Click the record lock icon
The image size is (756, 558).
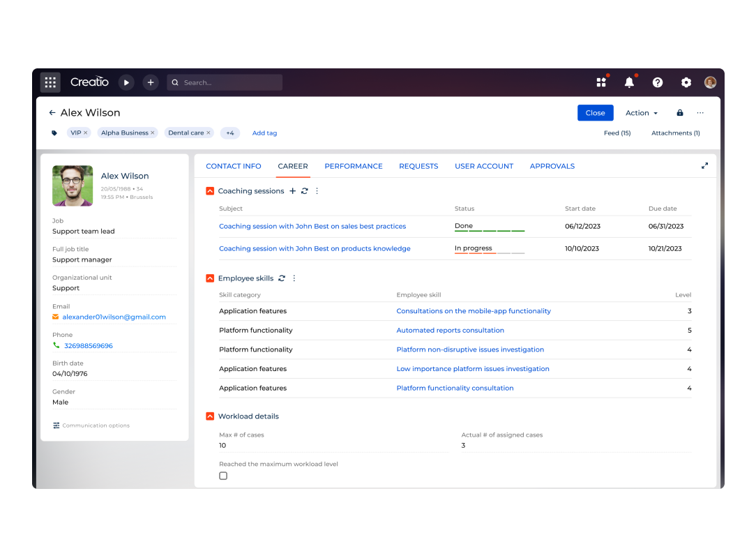[679, 112]
